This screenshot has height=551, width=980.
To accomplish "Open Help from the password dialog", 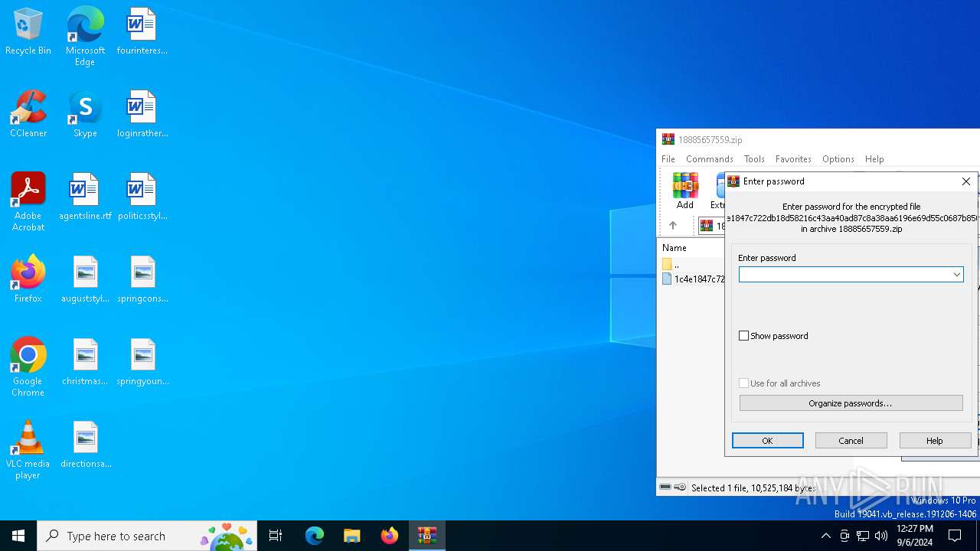I will click(x=935, y=440).
